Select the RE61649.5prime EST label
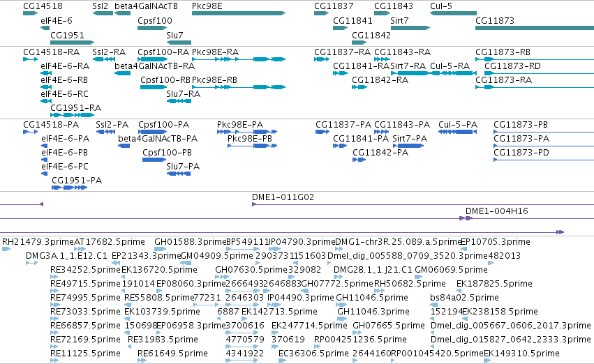 [x=172, y=354]
